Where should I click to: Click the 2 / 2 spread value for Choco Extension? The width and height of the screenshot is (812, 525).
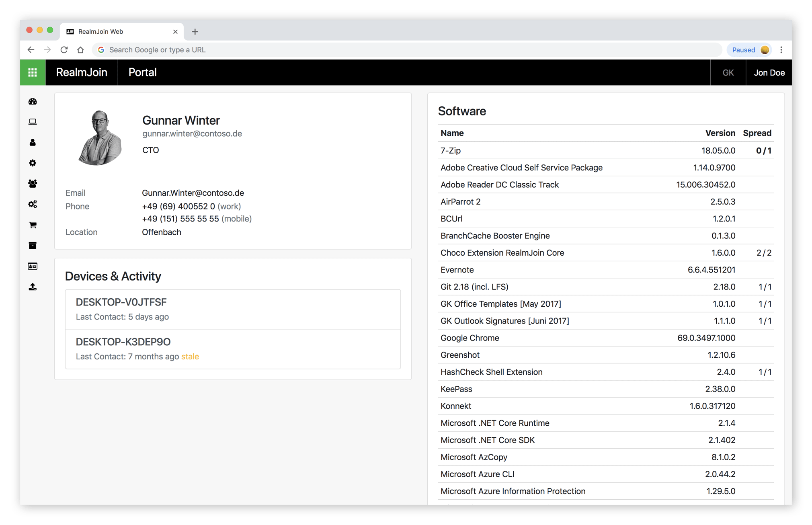764,252
